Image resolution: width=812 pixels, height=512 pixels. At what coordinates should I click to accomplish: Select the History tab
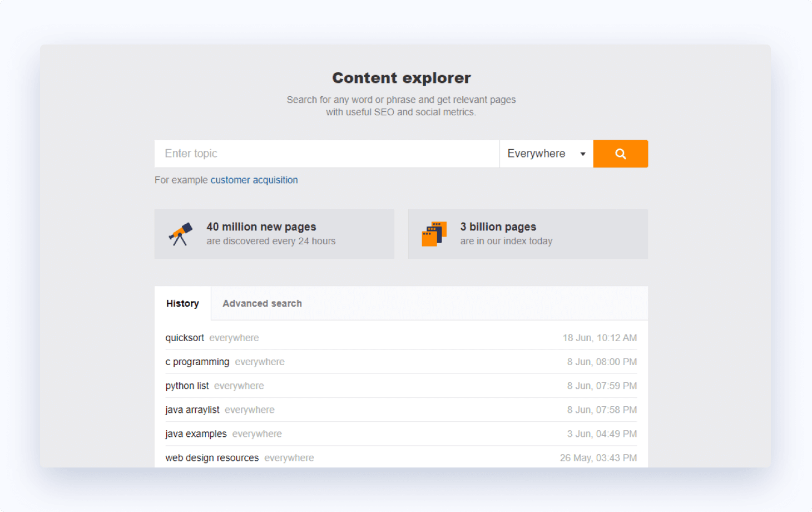182,303
